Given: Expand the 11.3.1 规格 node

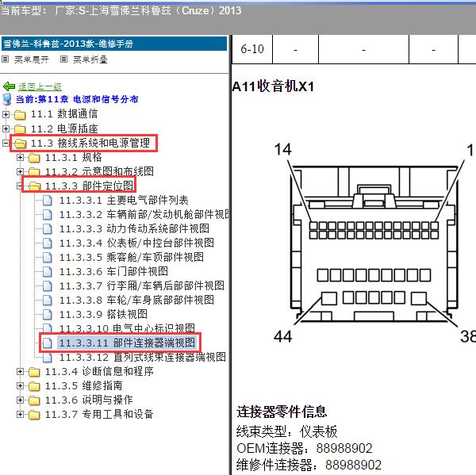Looking at the screenshot, I should tap(20, 157).
